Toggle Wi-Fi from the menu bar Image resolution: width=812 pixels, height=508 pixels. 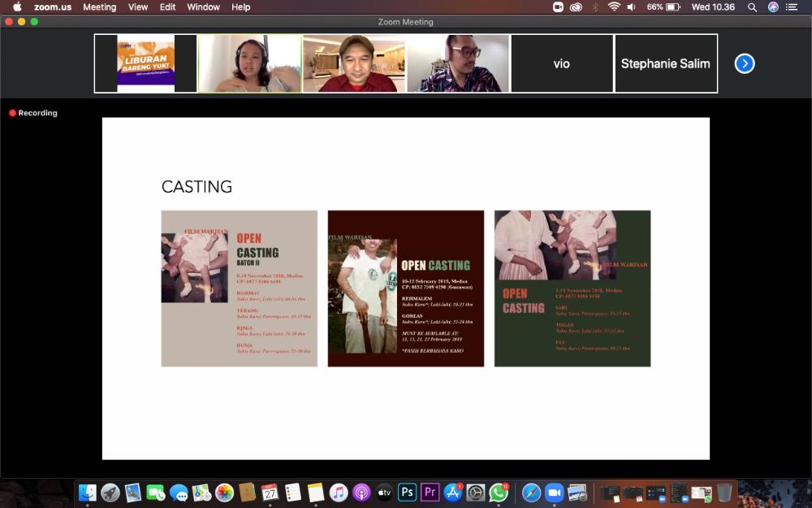(613, 7)
